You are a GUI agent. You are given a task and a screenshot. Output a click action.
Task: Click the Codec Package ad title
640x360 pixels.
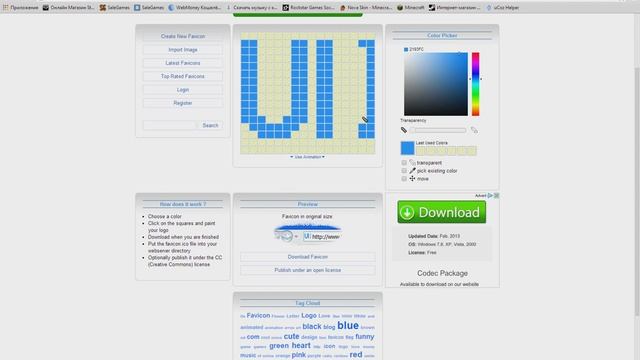click(x=442, y=273)
